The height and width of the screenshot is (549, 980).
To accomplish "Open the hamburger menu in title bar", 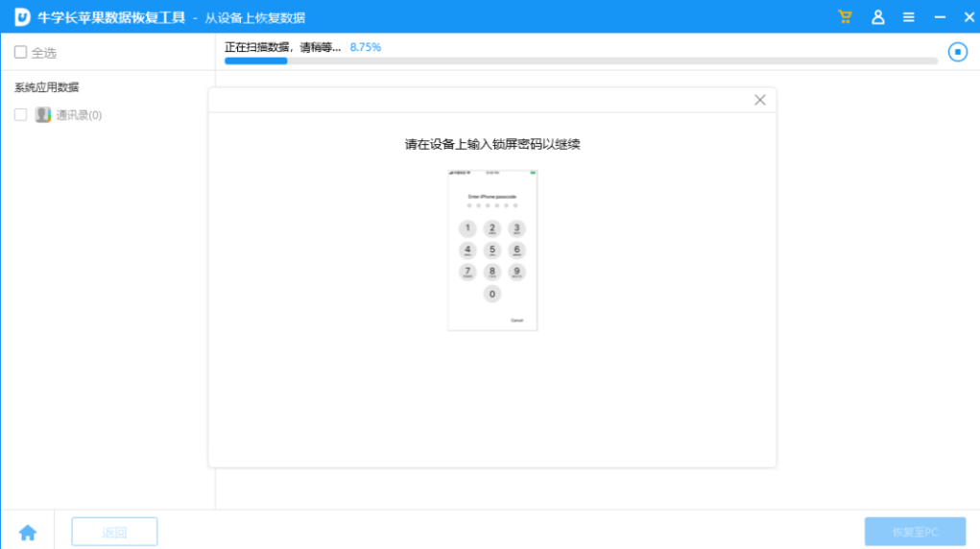I will (909, 17).
